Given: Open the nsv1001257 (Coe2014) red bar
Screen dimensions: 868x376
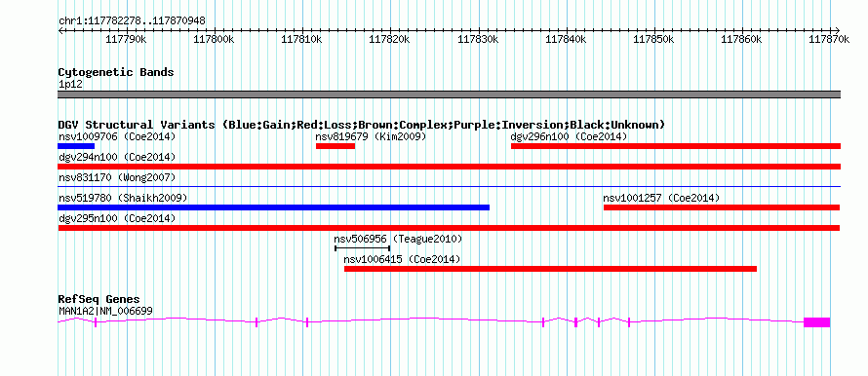Looking at the screenshot, I should click(x=722, y=207).
